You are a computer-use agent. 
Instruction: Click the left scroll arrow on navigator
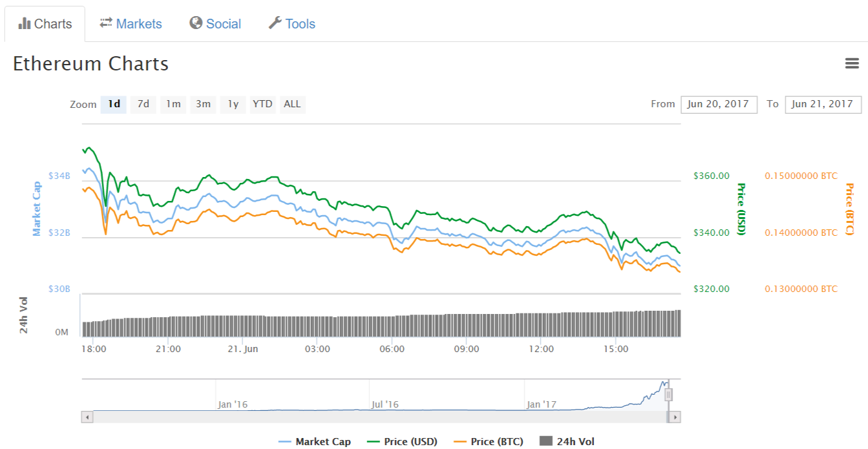point(87,417)
